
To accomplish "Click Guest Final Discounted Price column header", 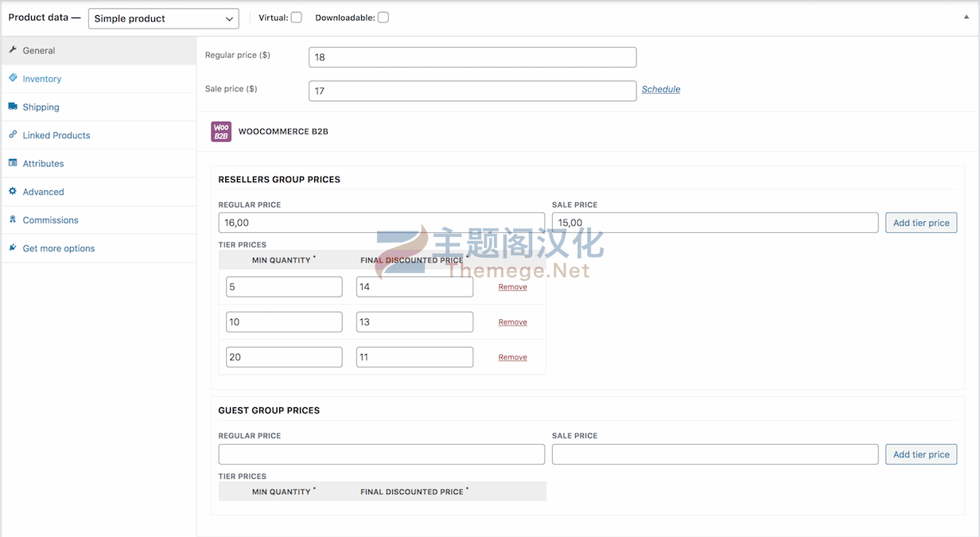I will click(414, 492).
